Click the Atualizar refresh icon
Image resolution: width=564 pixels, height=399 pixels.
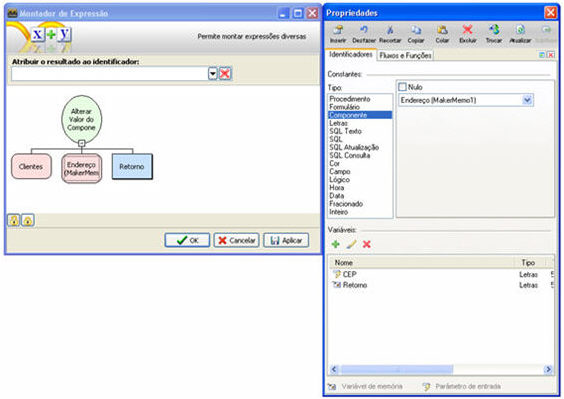pos(520,30)
